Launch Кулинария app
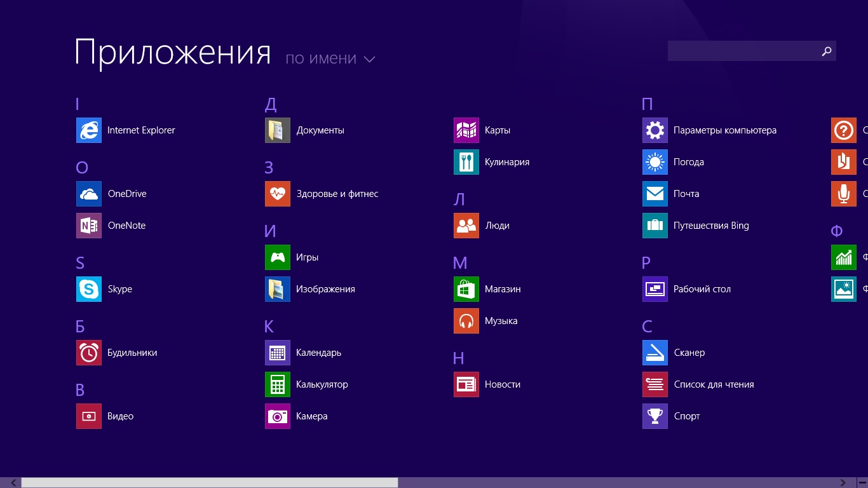 tap(492, 162)
